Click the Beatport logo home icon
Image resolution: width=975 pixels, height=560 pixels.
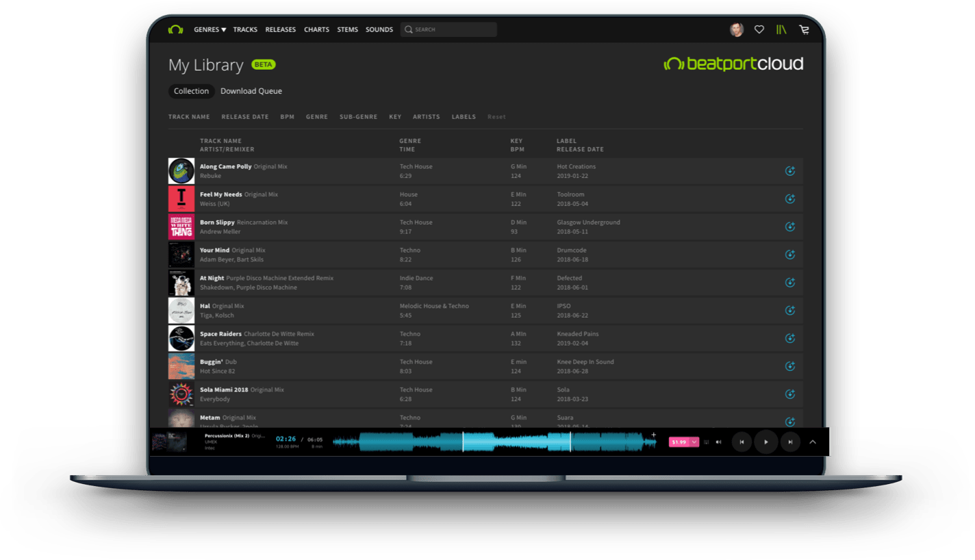tap(175, 29)
